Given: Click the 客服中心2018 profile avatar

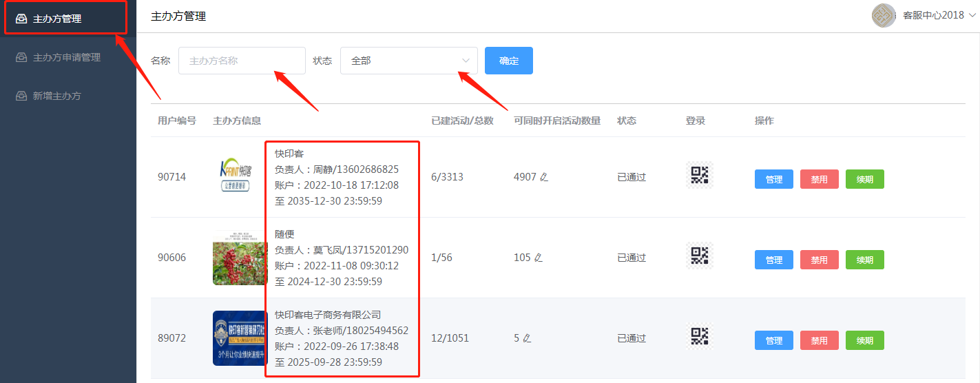Looking at the screenshot, I should (x=884, y=15).
